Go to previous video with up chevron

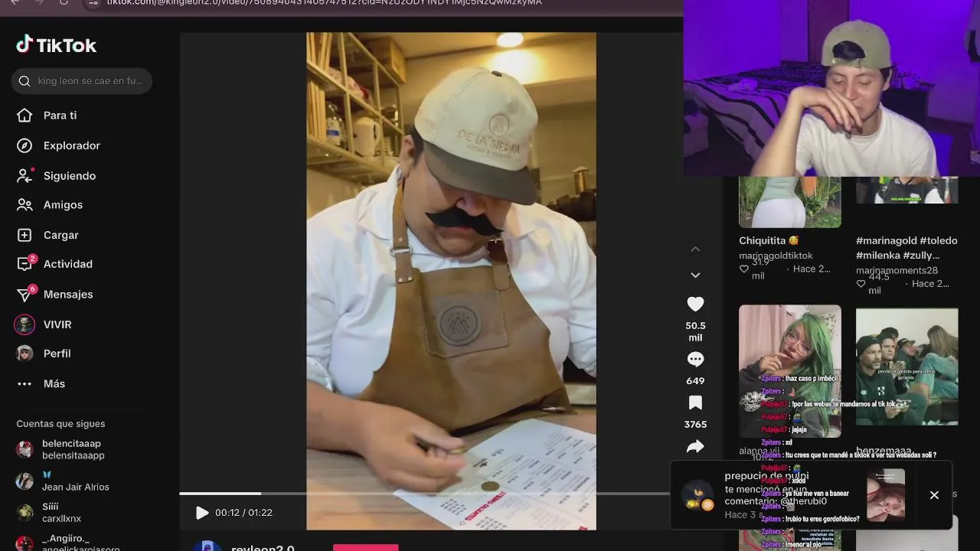click(x=695, y=249)
